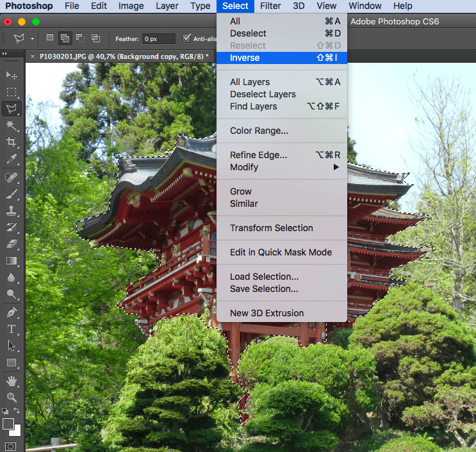Switch to the Pen tool
Viewport: 476px width, 452px height.
(12, 312)
